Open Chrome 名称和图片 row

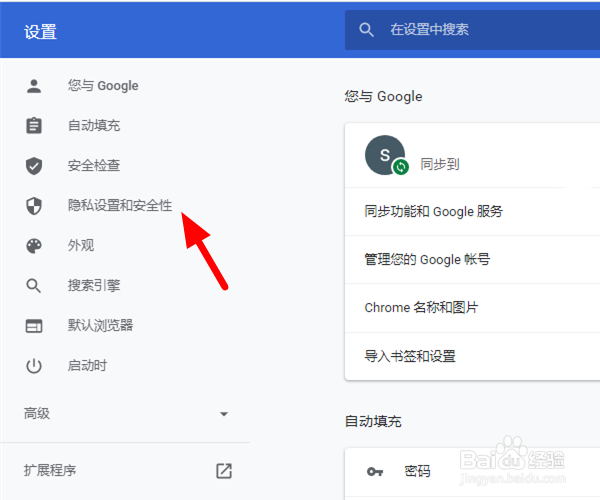pyautogui.click(x=473, y=308)
